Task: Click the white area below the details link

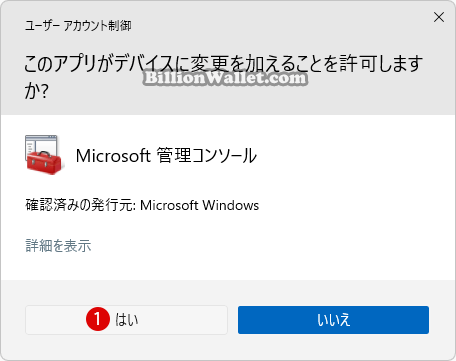Action: [x=228, y=267]
